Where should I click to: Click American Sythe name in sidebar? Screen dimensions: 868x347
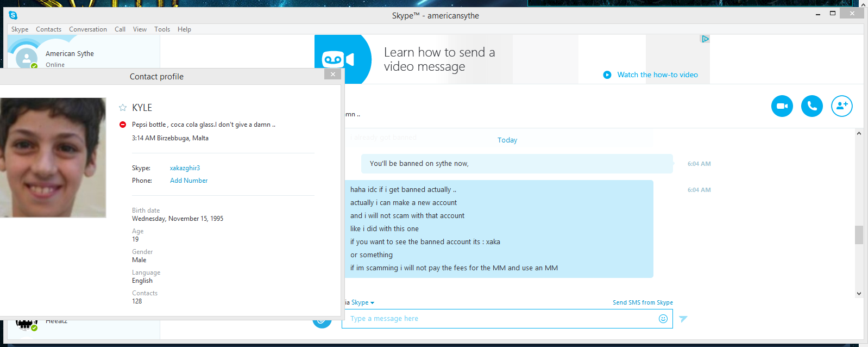pos(70,54)
